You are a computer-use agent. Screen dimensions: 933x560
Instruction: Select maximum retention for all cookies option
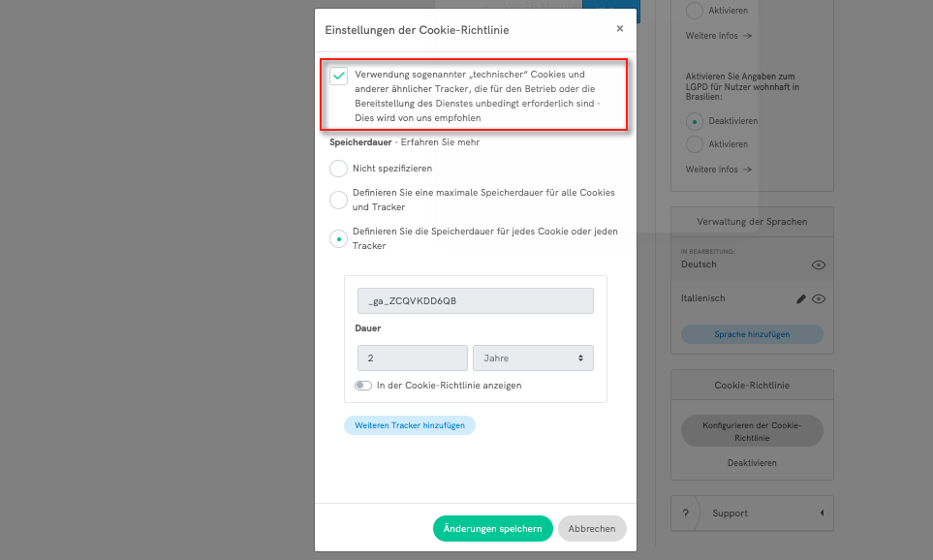click(338, 200)
